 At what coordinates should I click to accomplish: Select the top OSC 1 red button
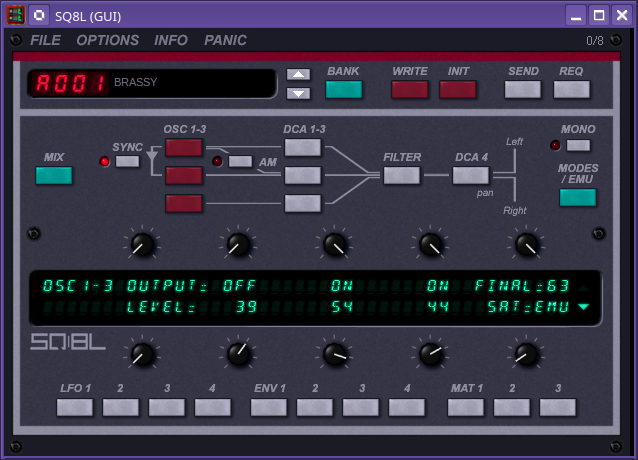[x=184, y=148]
